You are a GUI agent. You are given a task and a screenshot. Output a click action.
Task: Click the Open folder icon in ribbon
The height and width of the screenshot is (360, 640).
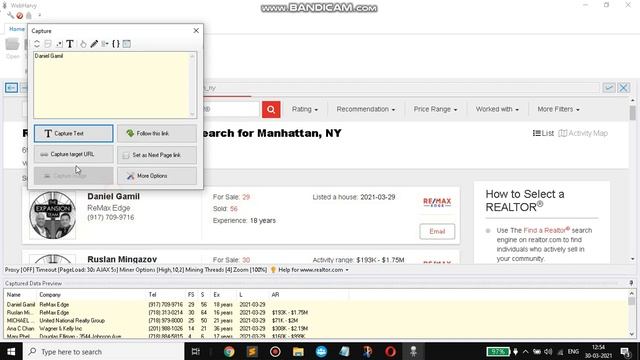tap(13, 44)
